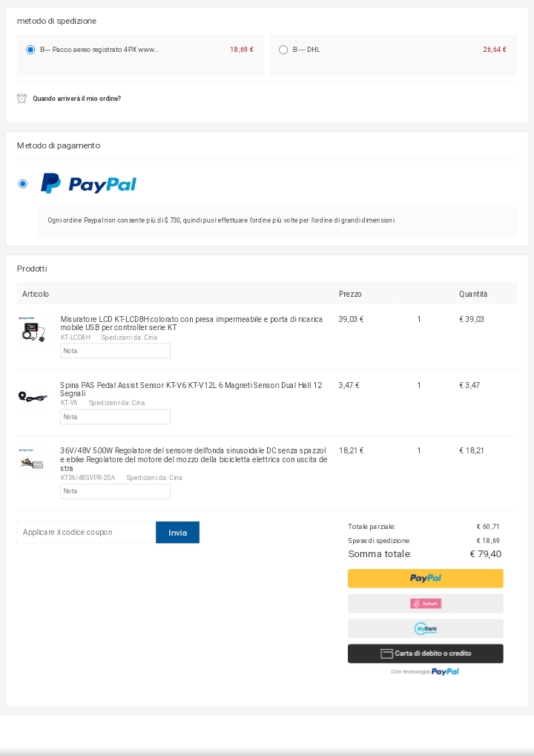Open the Misuratore LCD KT-LCD8H product title
This screenshot has width=534, height=756.
[191, 323]
